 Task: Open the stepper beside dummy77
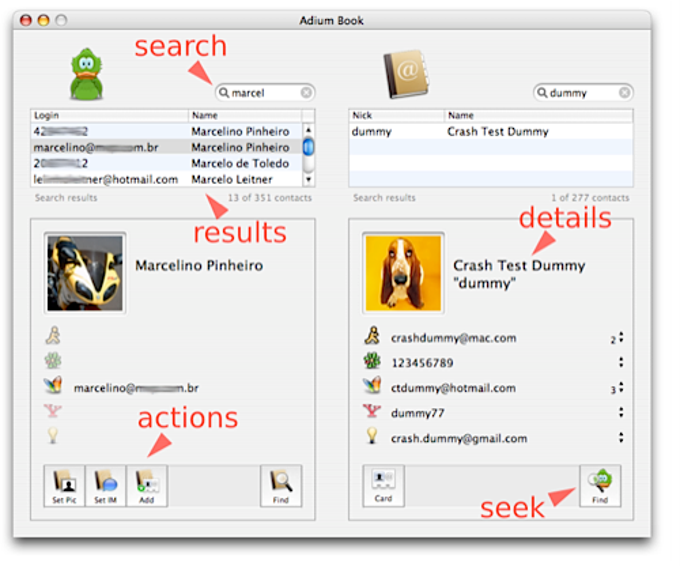pyautogui.click(x=621, y=412)
